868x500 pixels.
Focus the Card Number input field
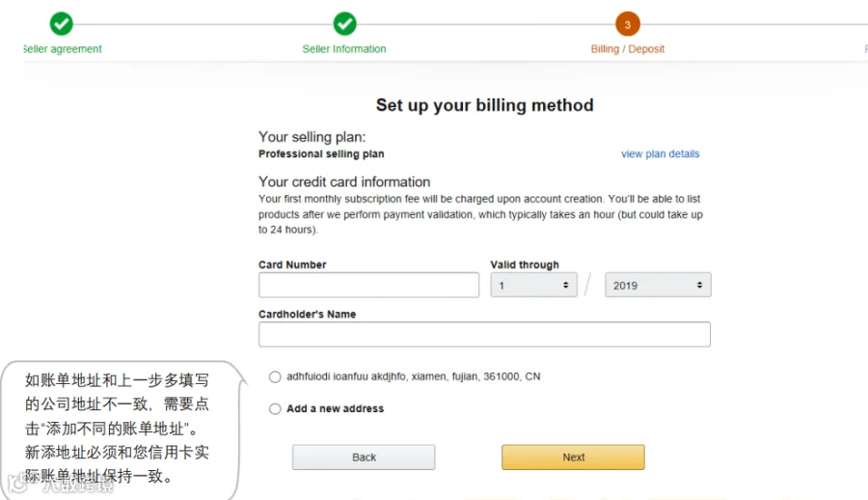[368, 285]
